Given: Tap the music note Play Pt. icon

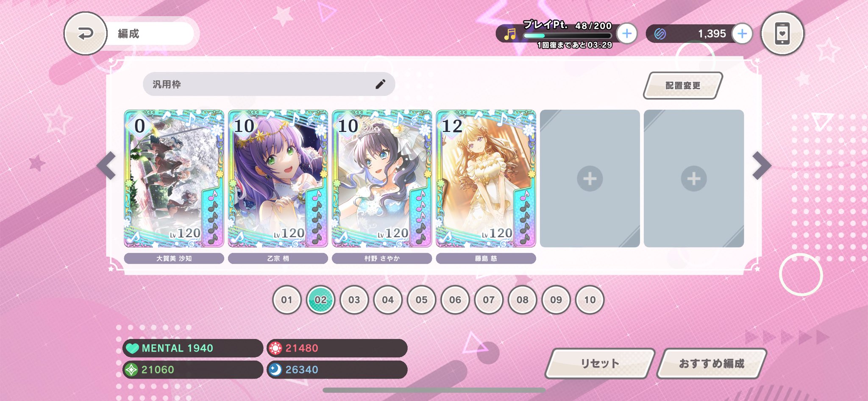Looking at the screenshot, I should tap(510, 34).
